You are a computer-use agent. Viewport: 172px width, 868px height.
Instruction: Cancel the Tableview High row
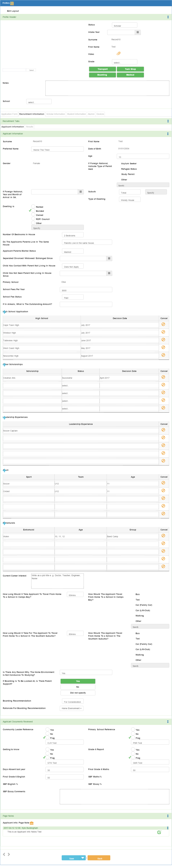[163, 340]
